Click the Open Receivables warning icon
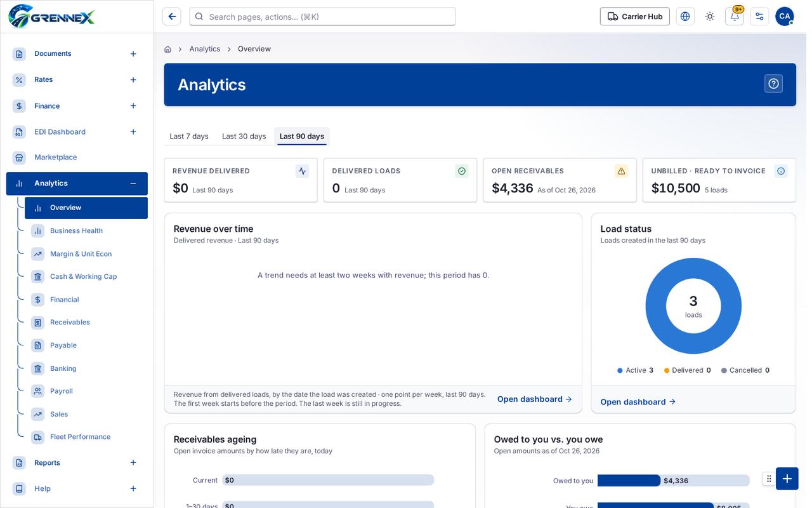Viewport: 812px width, 508px height. click(x=622, y=171)
